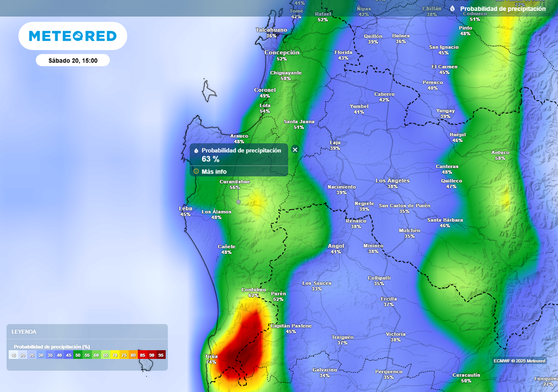Click the Angol city label
This screenshot has height=392, width=558.
coord(336,246)
